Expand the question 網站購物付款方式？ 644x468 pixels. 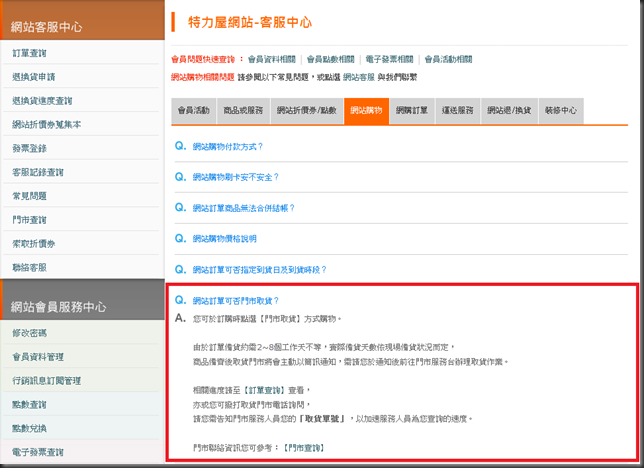coord(227,146)
